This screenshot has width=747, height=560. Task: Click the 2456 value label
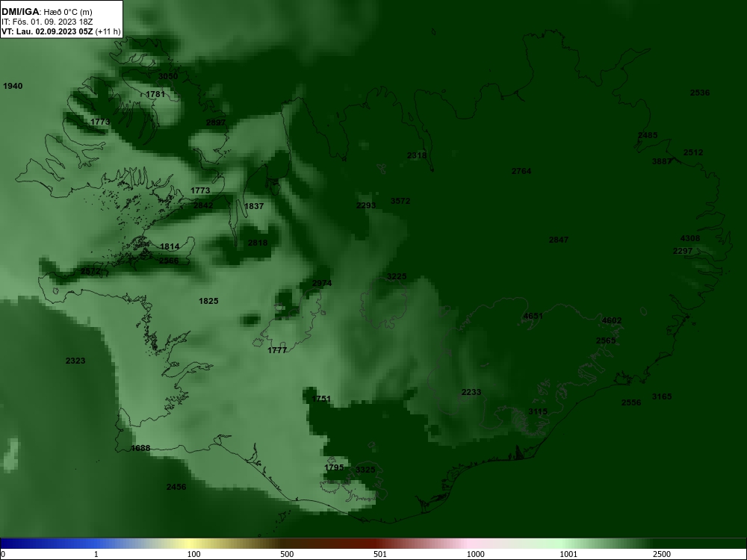click(x=176, y=487)
